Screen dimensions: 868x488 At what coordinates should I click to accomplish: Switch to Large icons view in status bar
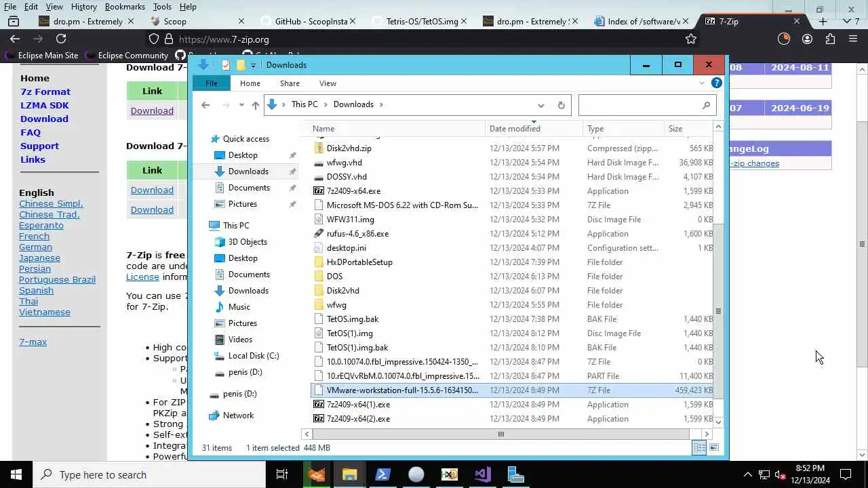(713, 447)
